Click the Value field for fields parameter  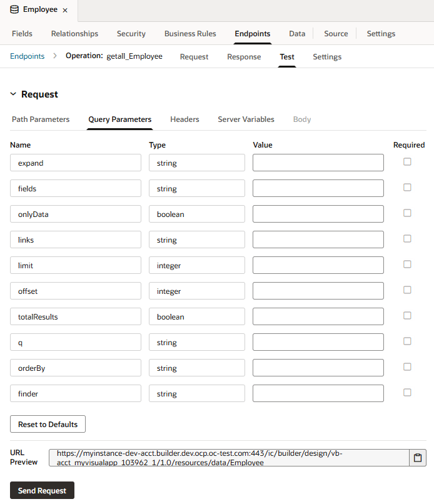pyautogui.click(x=318, y=187)
